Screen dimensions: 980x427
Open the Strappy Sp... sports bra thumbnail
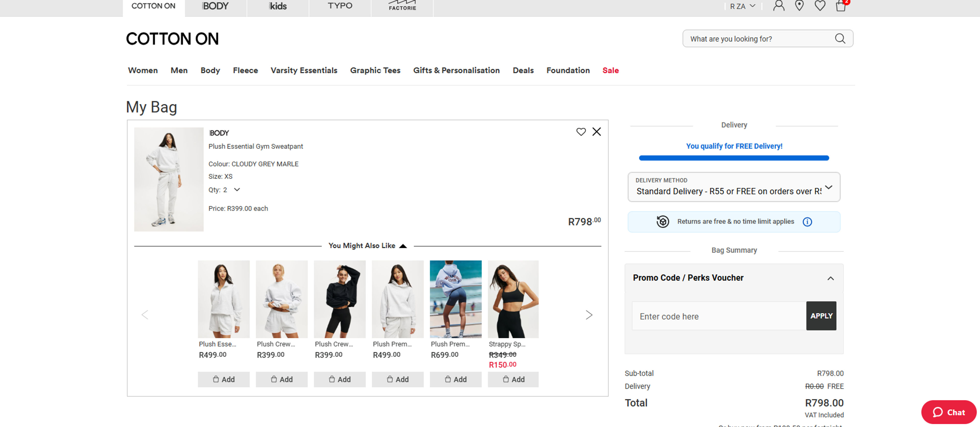point(513,299)
